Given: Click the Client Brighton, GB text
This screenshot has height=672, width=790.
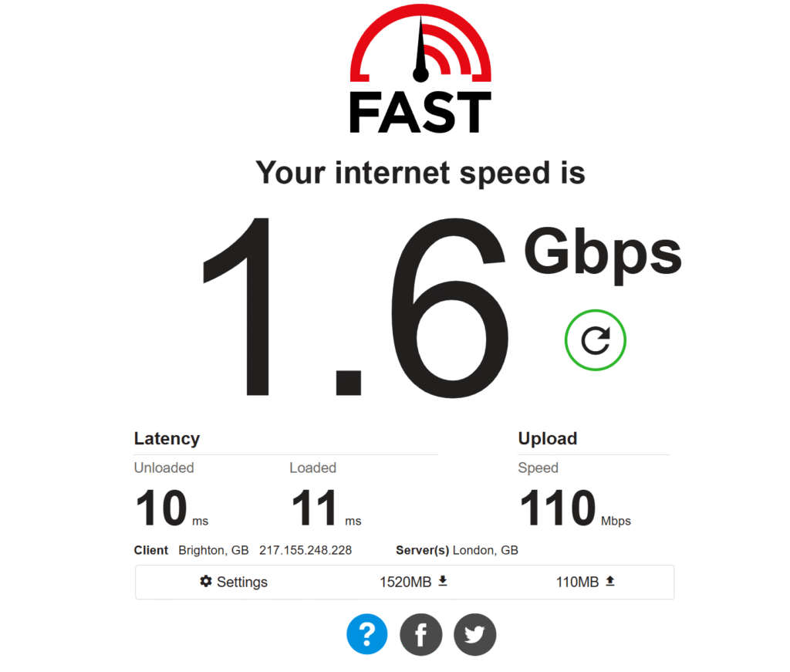Looking at the screenshot, I should (191, 550).
